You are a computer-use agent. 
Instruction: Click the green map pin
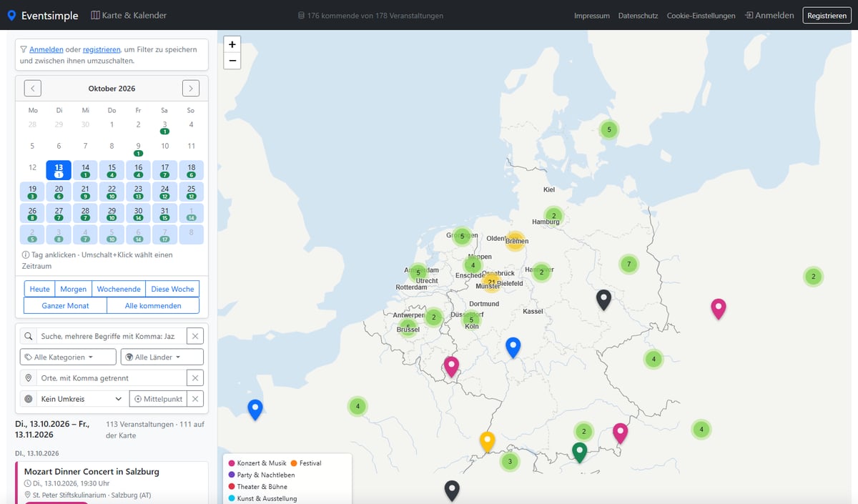click(580, 452)
